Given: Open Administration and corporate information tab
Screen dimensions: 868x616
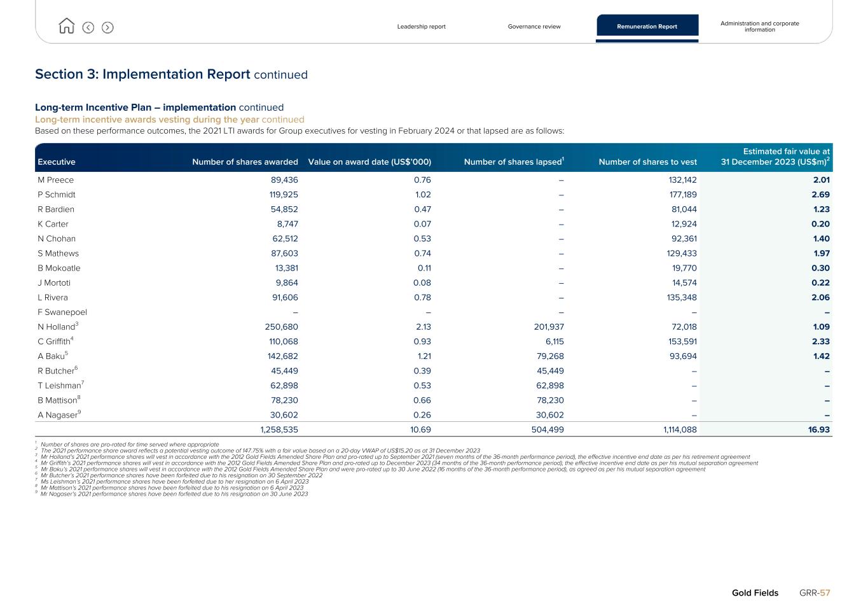Looking at the screenshot, I should 759,27.
